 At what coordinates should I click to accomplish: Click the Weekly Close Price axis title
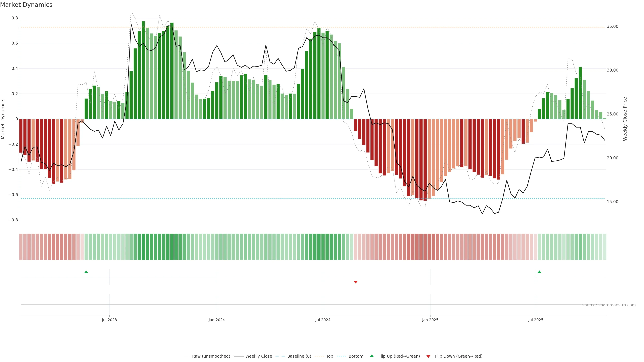point(625,119)
